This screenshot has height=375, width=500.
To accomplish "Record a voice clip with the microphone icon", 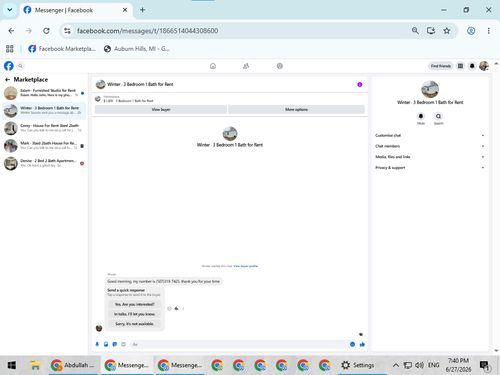I will tap(97, 344).
